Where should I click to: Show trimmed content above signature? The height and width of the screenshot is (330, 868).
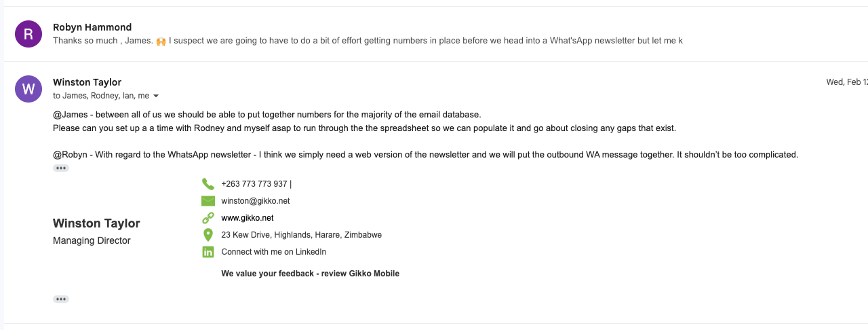tap(61, 168)
